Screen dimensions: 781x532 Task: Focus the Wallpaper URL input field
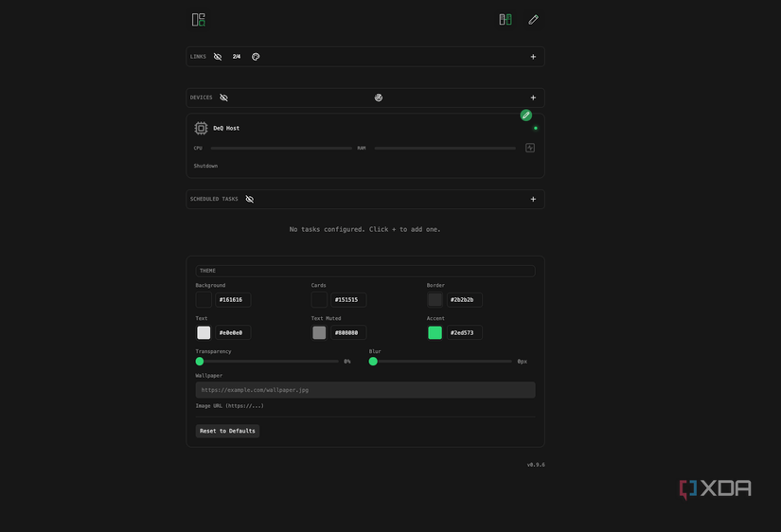point(365,390)
